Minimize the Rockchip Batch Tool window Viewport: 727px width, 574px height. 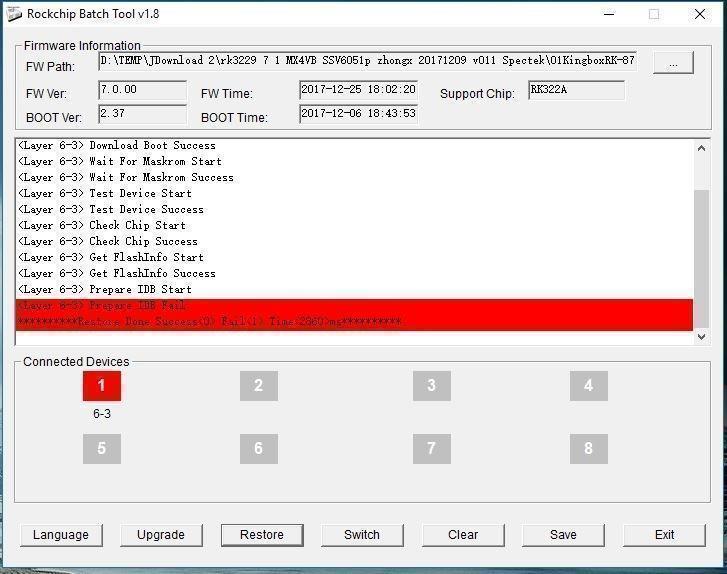pyautogui.click(x=609, y=14)
